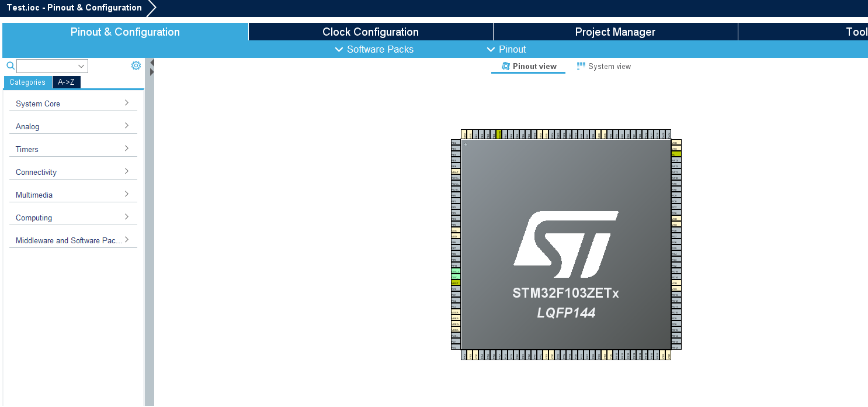868x407 pixels.
Task: Expand the Connectivity category
Action: [x=73, y=172]
